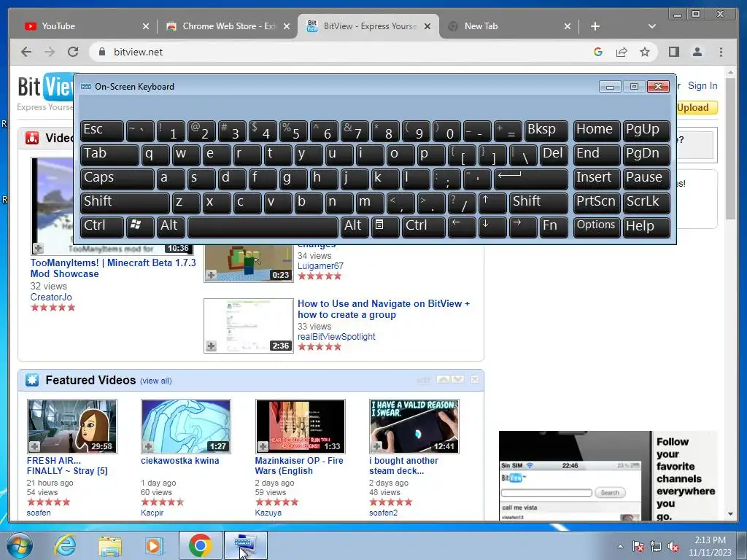Click Sign In link on BitView
The image size is (747, 560).
pyautogui.click(x=703, y=86)
